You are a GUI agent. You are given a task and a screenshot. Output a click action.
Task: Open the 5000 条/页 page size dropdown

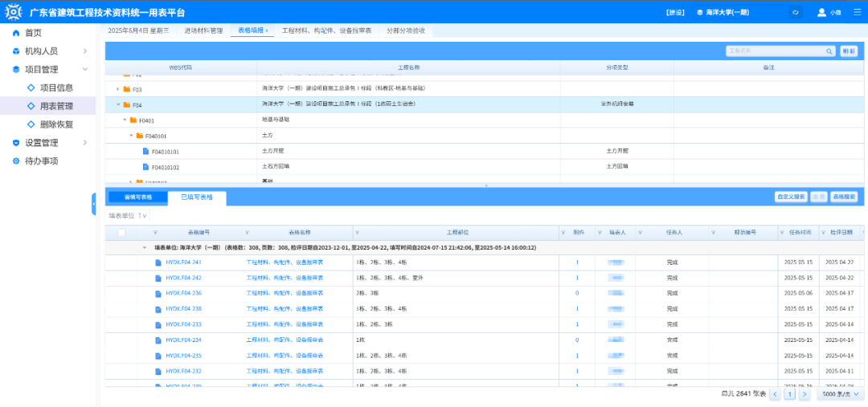pyautogui.click(x=841, y=394)
